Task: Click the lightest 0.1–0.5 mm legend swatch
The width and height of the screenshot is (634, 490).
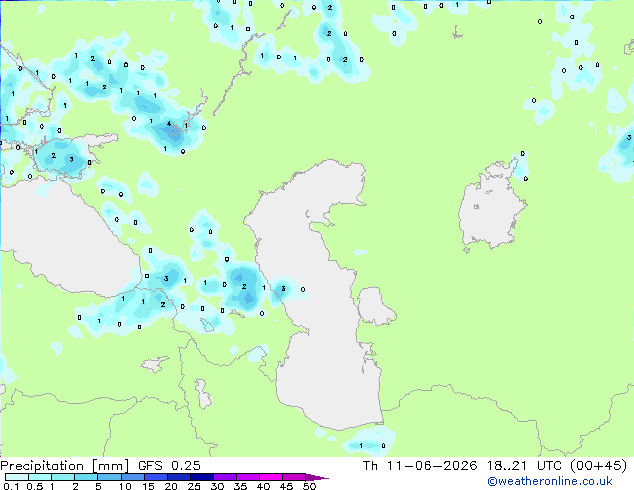Action: point(17,477)
